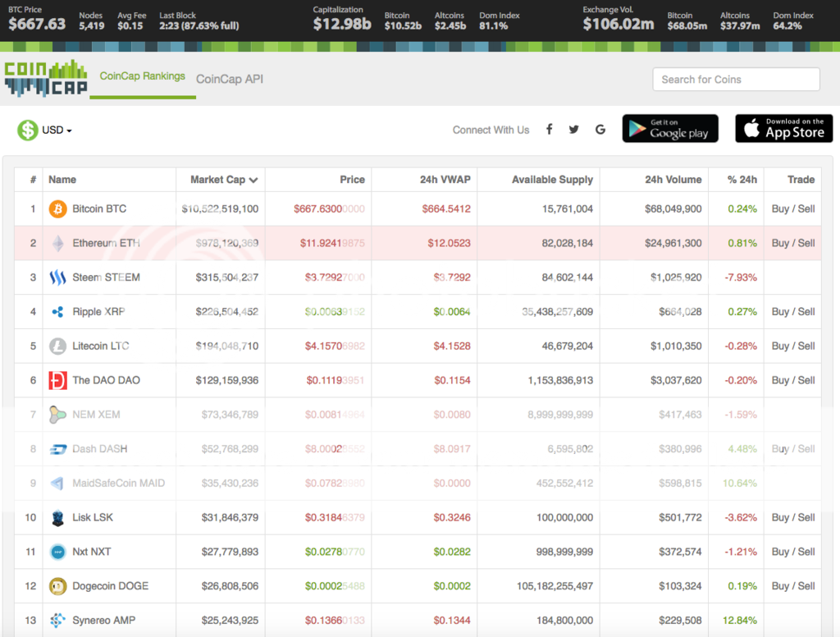
Task: Switch to CoinCap Rankings tab
Action: pos(143,76)
